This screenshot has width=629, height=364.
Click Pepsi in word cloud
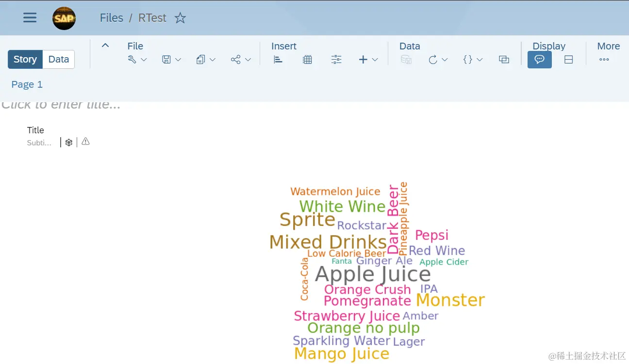(x=431, y=236)
